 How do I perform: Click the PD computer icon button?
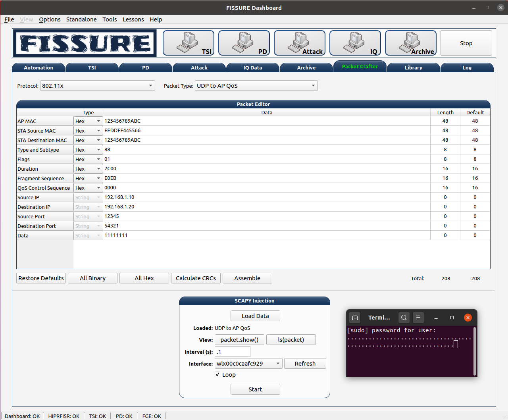(x=244, y=43)
